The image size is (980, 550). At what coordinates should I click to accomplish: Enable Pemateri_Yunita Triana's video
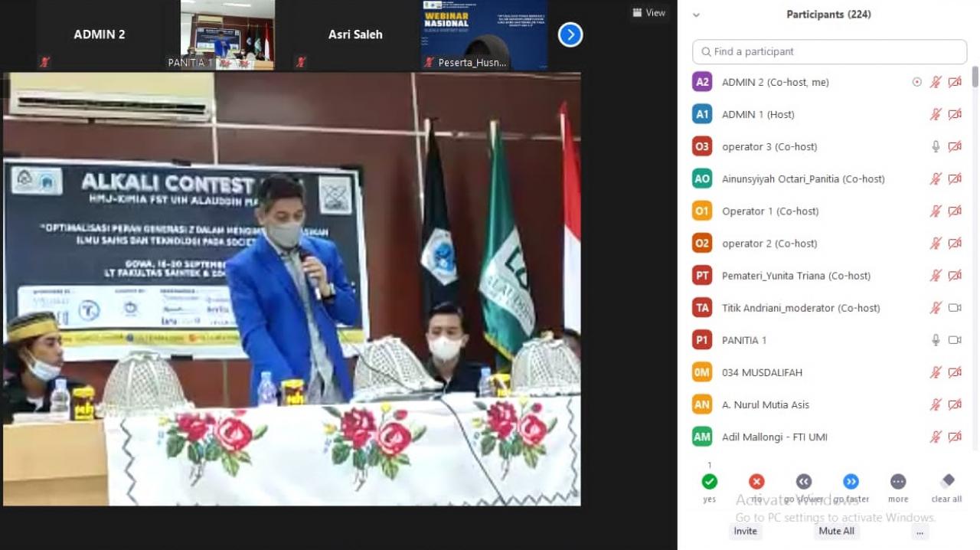coord(955,275)
